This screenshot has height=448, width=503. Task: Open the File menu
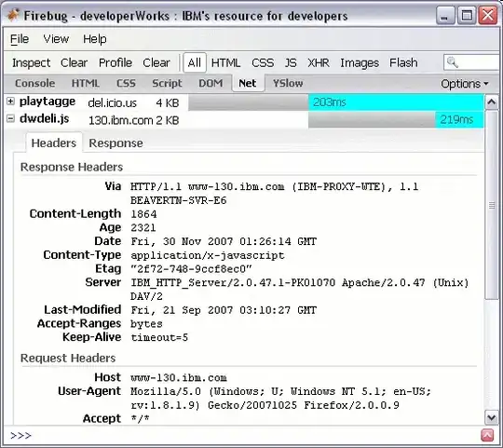(20, 39)
